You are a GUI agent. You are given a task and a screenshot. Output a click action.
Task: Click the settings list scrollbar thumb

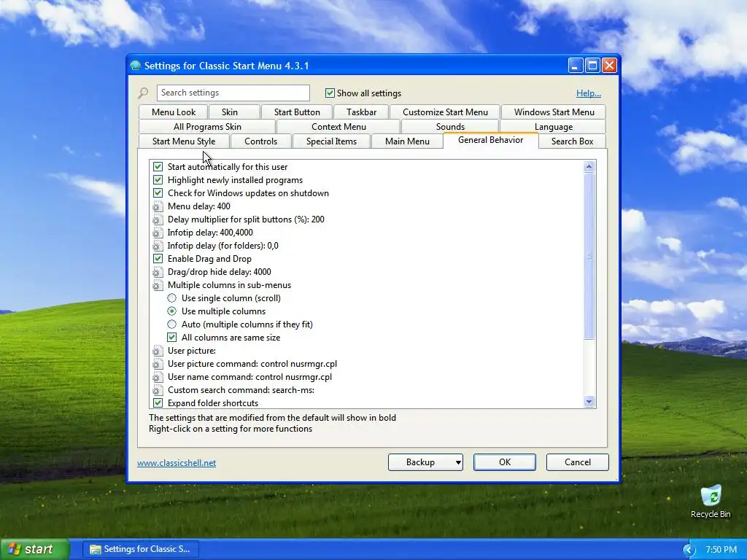click(589, 256)
